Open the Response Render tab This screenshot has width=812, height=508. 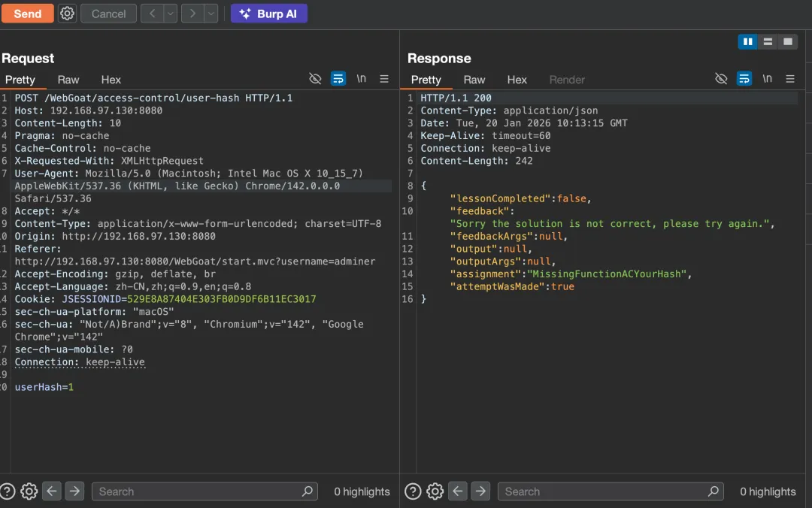pyautogui.click(x=567, y=80)
